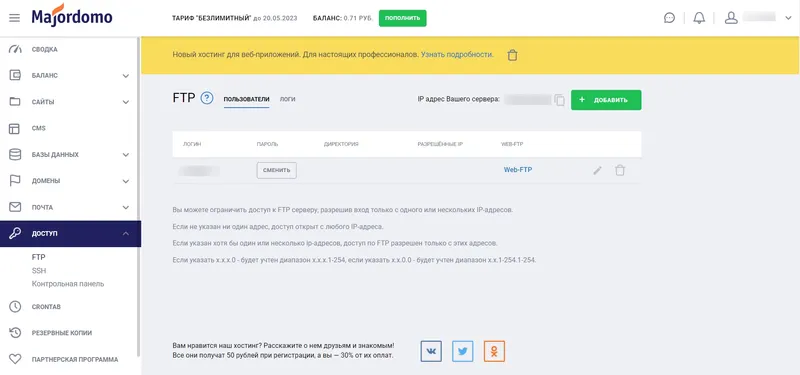The height and width of the screenshot is (375, 800).
Task: Click the CMS layout icon
Action: 15,129
